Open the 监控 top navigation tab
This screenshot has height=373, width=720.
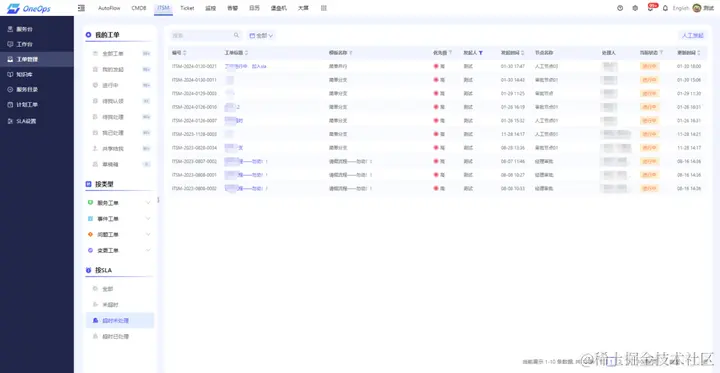(211, 8)
